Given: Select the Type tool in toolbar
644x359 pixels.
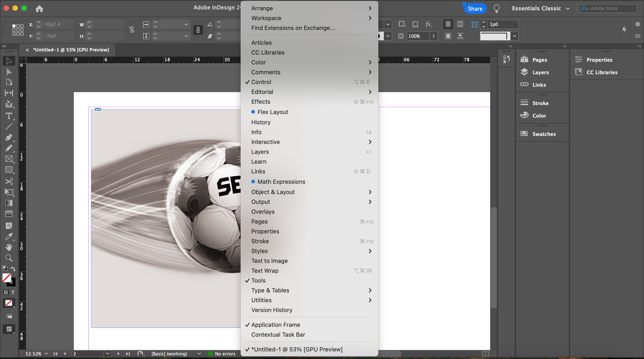Looking at the screenshot, I should point(9,116).
